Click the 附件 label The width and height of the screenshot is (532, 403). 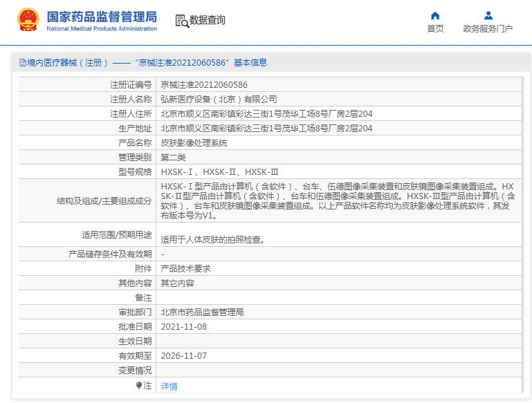(143, 269)
